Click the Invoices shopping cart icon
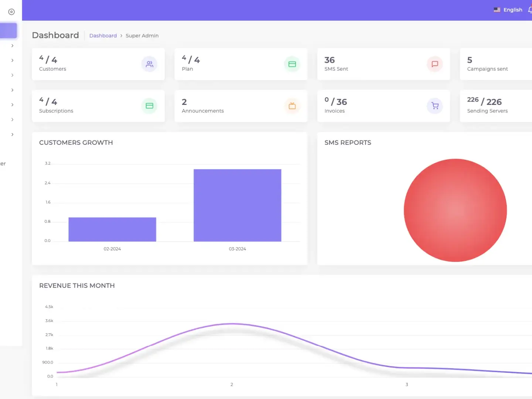The image size is (532, 399). 435,106
